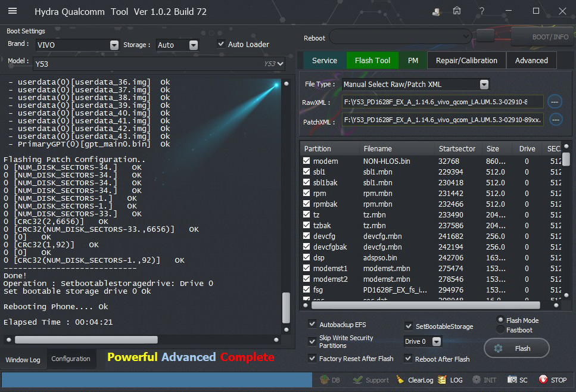Image resolution: width=576 pixels, height=392 pixels.
Task: Click the small button next to Reboot dropdown
Action: click(x=485, y=36)
